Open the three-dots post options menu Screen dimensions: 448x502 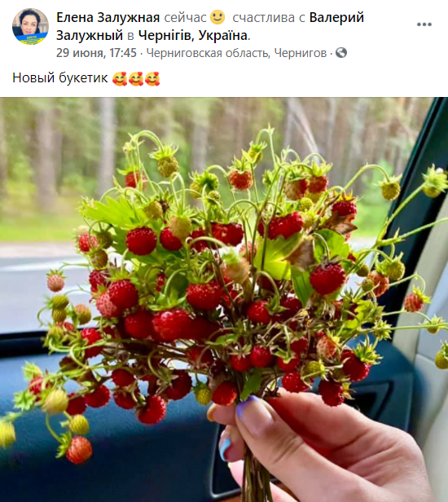click(424, 24)
